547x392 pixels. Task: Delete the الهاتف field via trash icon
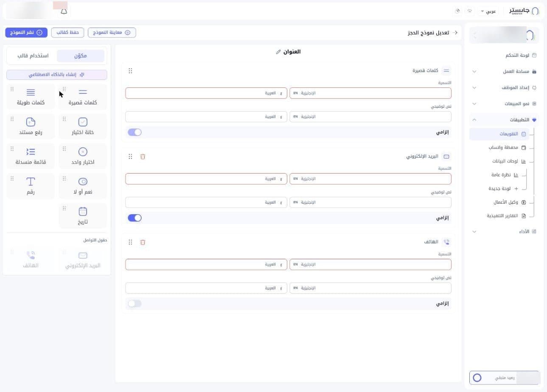click(143, 242)
